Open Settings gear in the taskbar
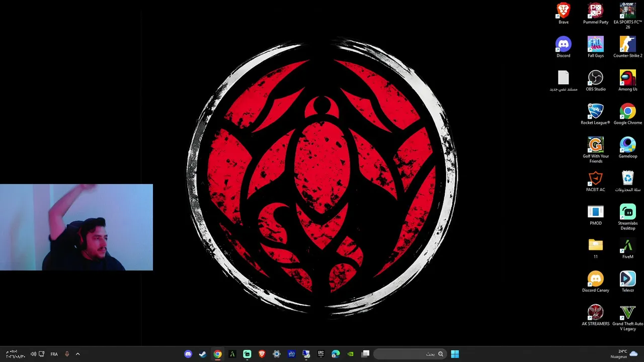Image resolution: width=644 pixels, height=362 pixels. 276,354
